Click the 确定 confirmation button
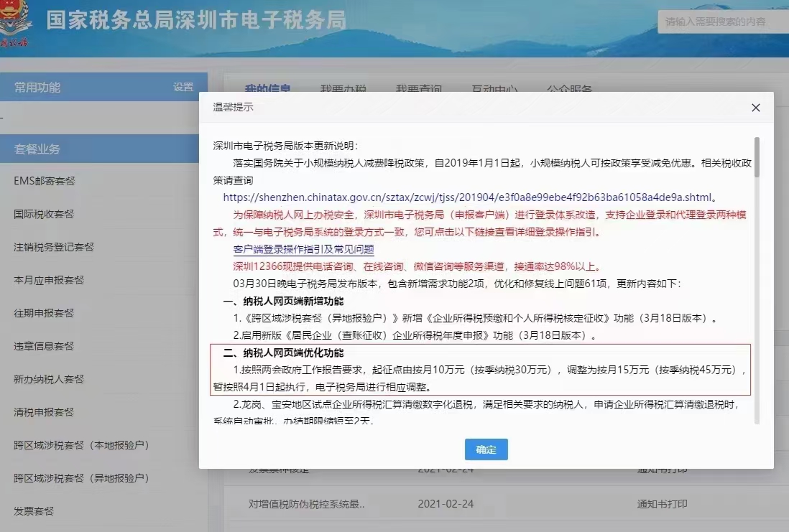 486,449
